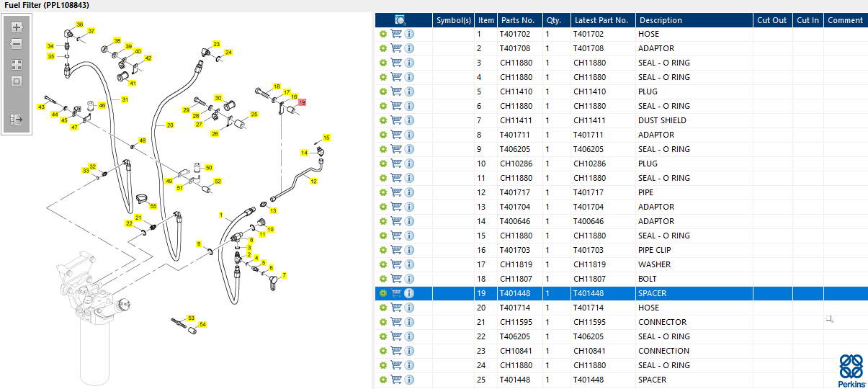This screenshot has width=868, height=389.
Task: Add HOSE T401702 to cart
Action: [x=396, y=34]
